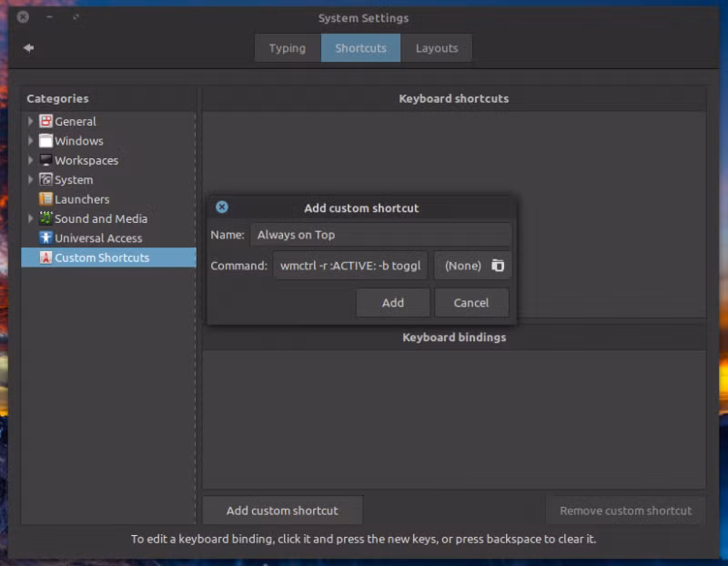Open file chooser icon beside (None)

(498, 266)
